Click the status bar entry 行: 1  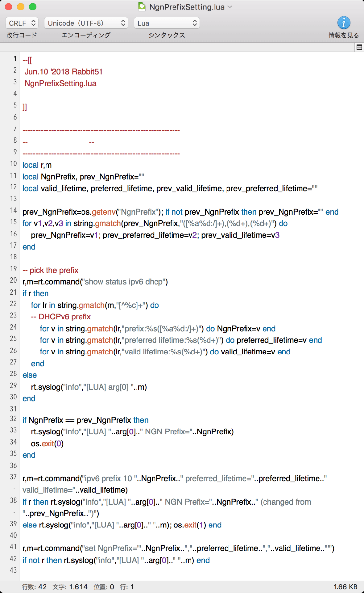click(127, 587)
